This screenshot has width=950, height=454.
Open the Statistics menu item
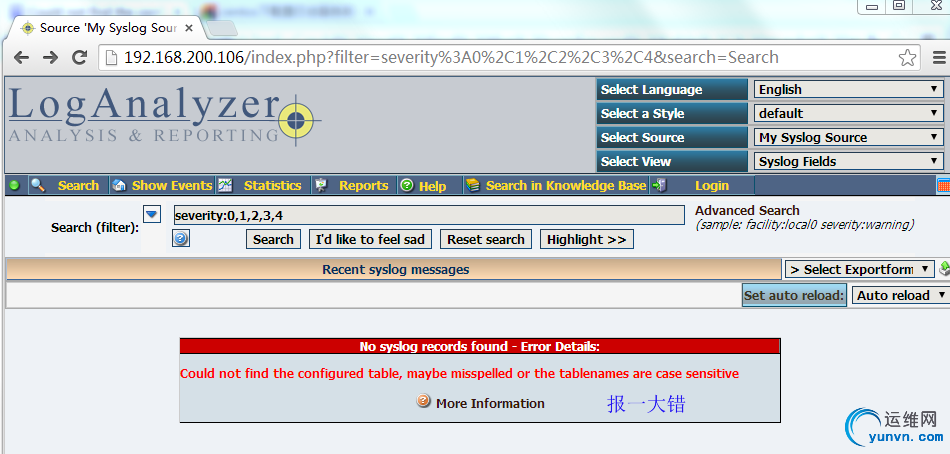click(x=272, y=185)
